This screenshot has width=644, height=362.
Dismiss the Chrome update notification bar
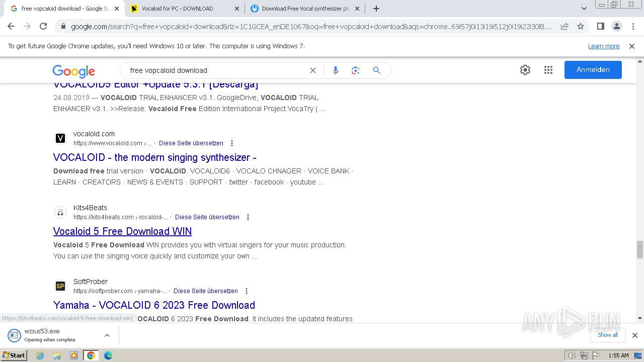632,46
